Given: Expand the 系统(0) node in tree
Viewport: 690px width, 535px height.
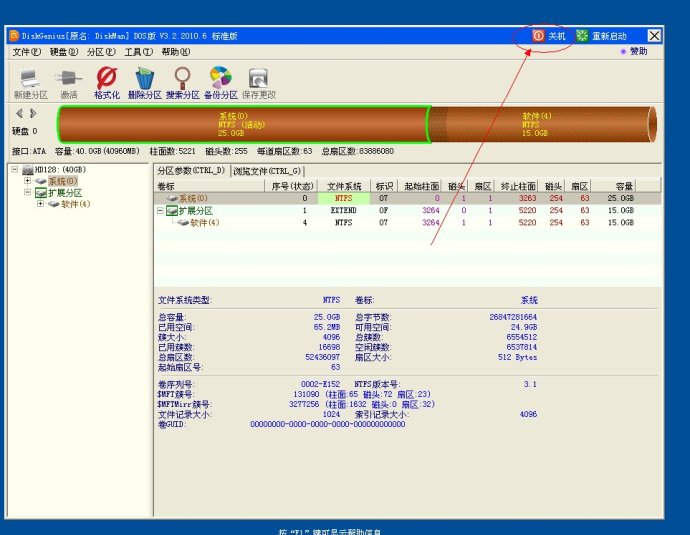Looking at the screenshot, I should point(28,181).
